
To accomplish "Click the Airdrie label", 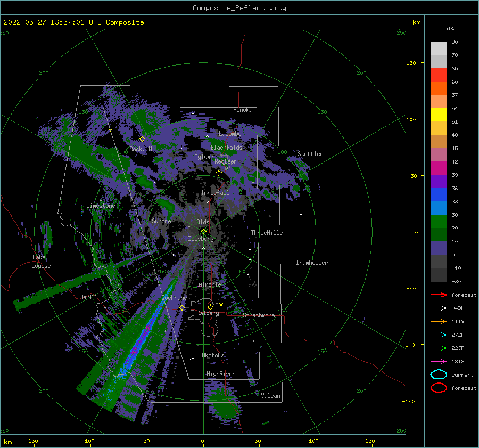I will (210, 284).
